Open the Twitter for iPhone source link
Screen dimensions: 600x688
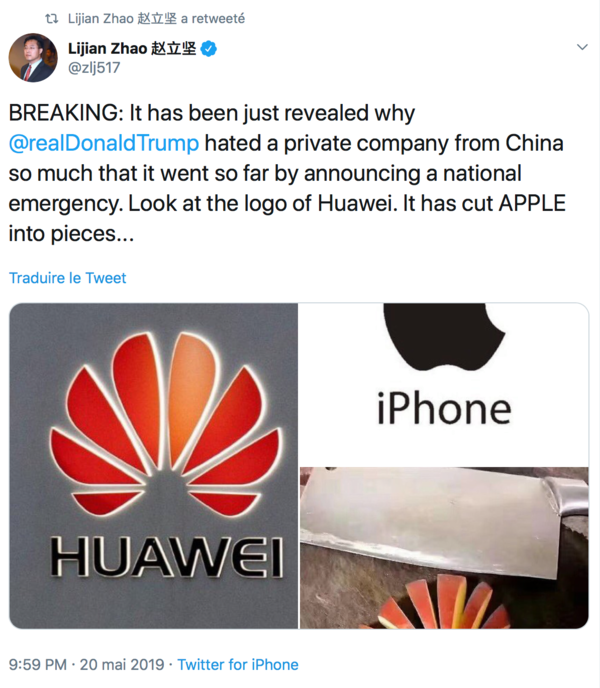[x=238, y=664]
